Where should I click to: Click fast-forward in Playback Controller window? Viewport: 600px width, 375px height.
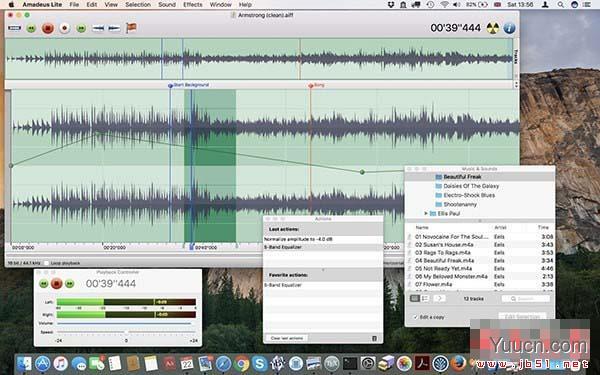coord(69,284)
